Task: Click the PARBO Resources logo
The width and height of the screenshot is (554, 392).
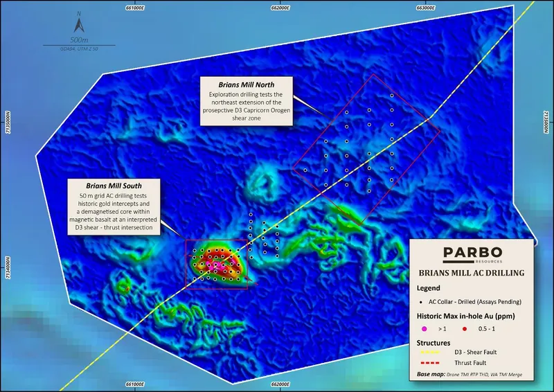Action: pyautogui.click(x=472, y=255)
